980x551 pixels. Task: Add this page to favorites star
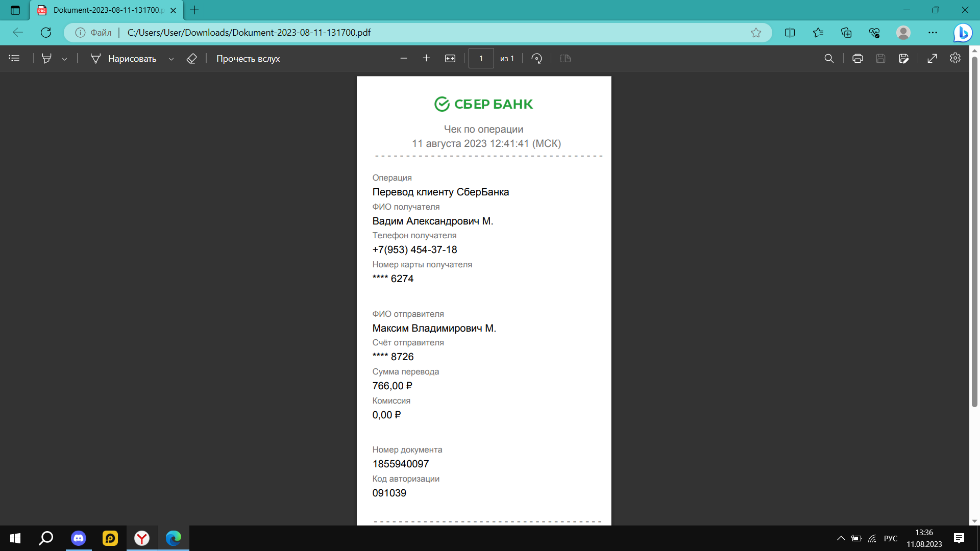pyautogui.click(x=756, y=33)
